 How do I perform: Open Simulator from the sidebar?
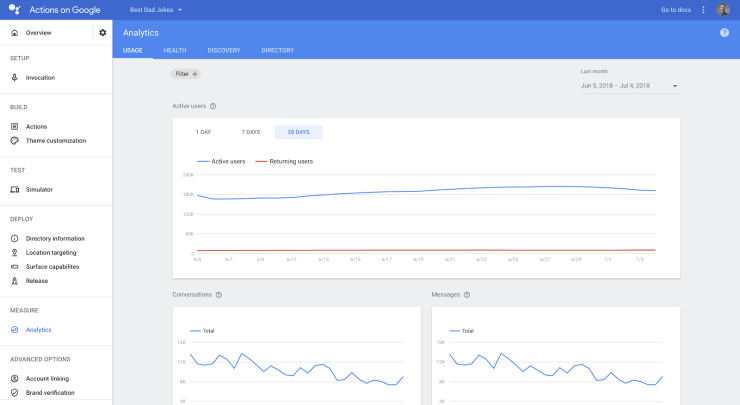(x=39, y=189)
